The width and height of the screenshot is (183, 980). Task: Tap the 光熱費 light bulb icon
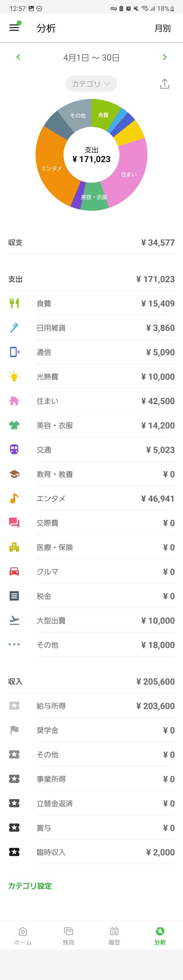click(14, 376)
